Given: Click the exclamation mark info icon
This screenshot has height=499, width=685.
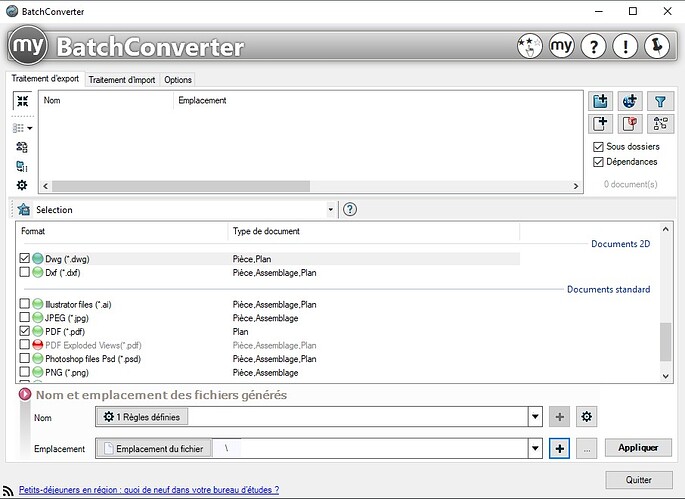Looking at the screenshot, I should click(x=625, y=47).
